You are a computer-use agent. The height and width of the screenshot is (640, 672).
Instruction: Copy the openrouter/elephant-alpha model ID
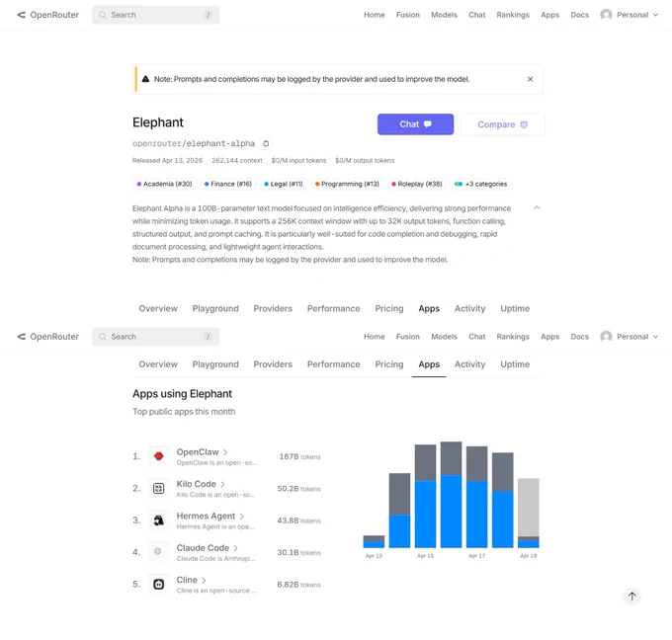266,143
